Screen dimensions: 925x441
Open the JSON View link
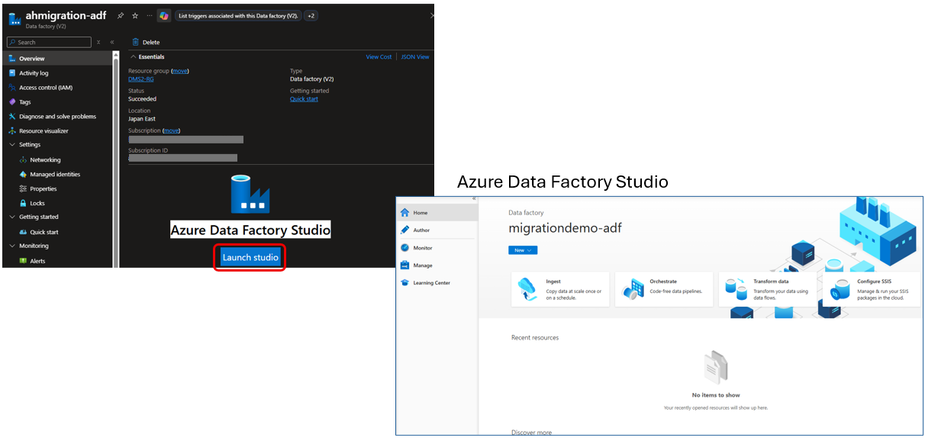click(x=415, y=57)
